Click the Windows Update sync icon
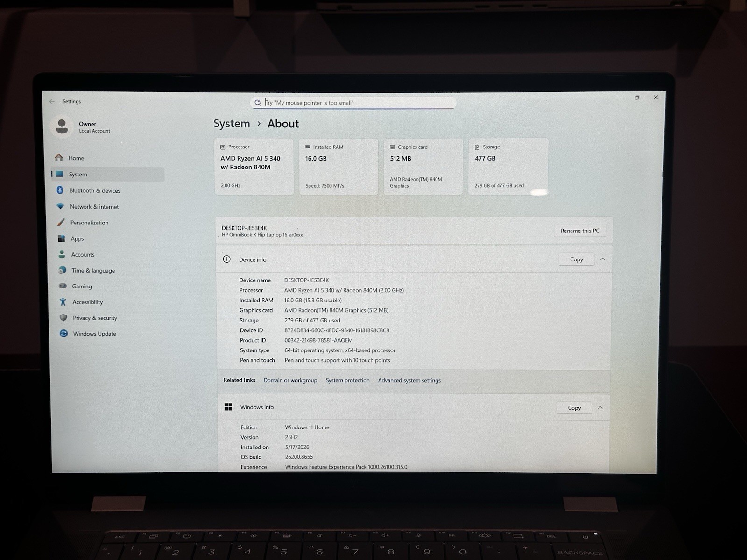The width and height of the screenshot is (747, 560). [63, 333]
